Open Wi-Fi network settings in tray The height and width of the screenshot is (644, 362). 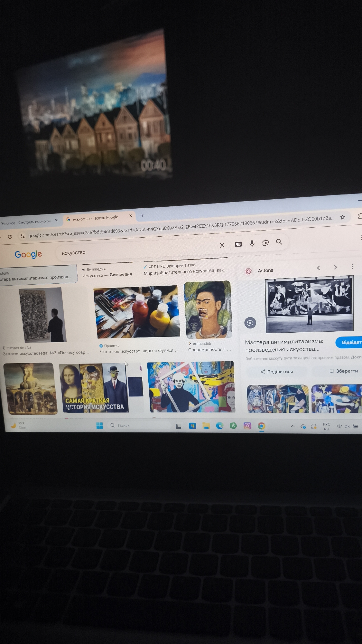(339, 426)
